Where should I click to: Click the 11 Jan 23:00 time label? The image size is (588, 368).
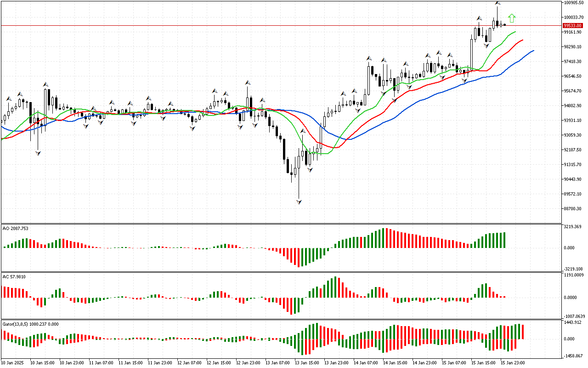pyautogui.click(x=159, y=363)
